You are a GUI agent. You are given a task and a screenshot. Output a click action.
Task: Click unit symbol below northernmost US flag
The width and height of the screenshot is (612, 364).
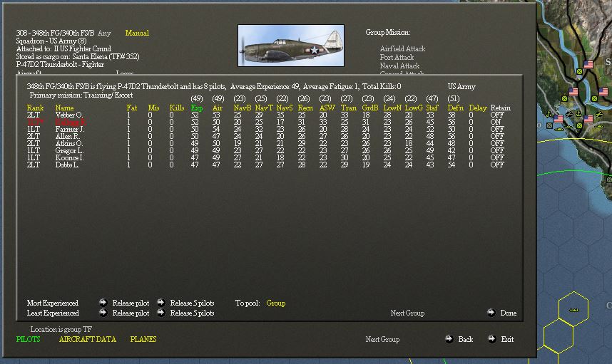(580, 72)
